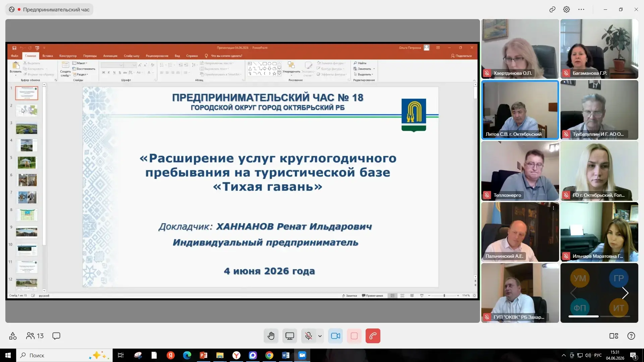Select slide 3 thumbnail
This screenshot has width=644, height=362.
coord(27,128)
